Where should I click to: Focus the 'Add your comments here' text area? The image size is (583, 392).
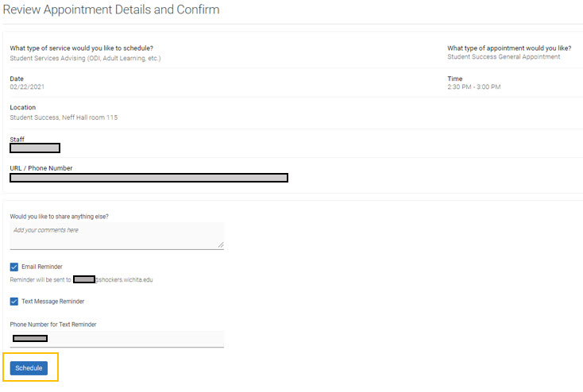[x=117, y=236]
